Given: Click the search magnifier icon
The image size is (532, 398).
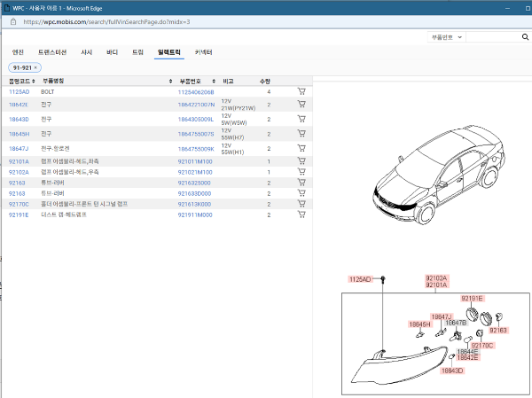Looking at the screenshot, I should click(525, 37).
